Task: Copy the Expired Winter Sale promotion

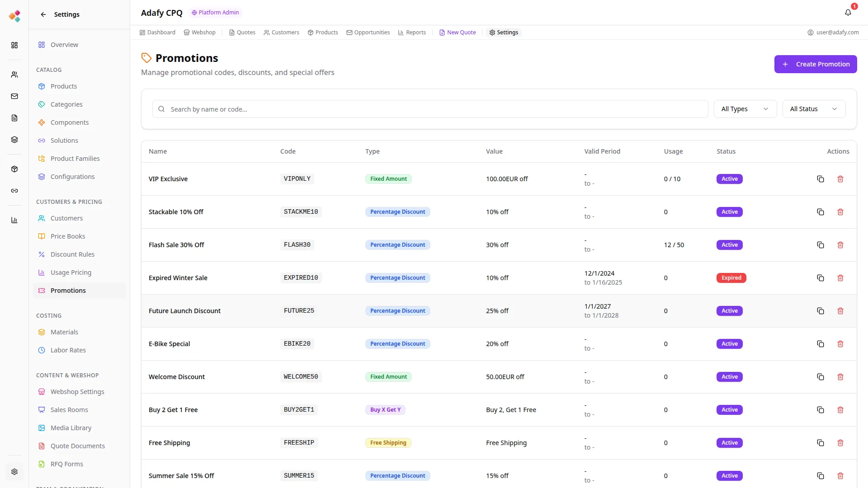Action: [x=820, y=278]
